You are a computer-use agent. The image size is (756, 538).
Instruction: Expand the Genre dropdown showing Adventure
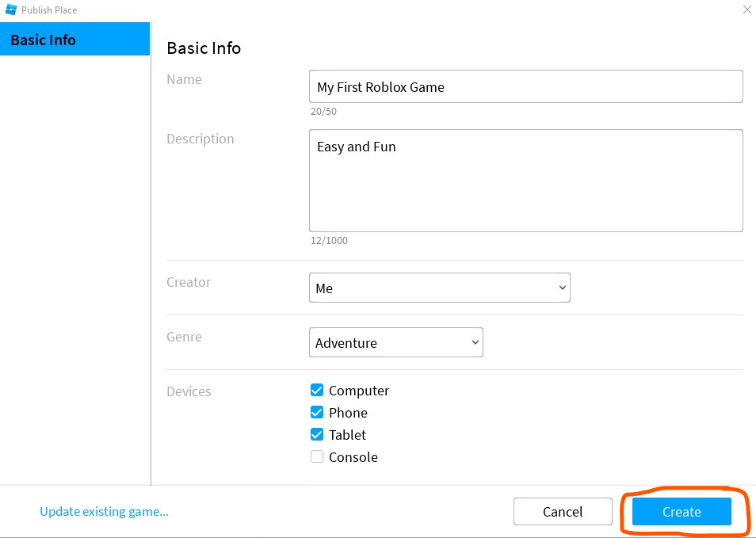[x=395, y=343]
